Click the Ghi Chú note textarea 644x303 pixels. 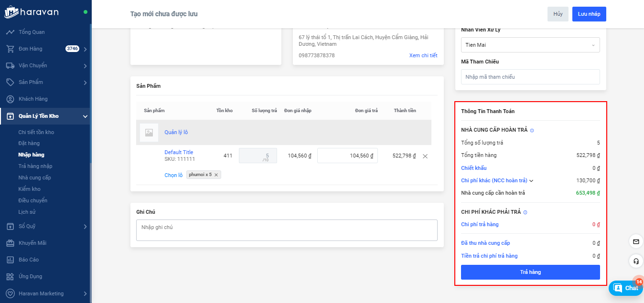(x=287, y=230)
